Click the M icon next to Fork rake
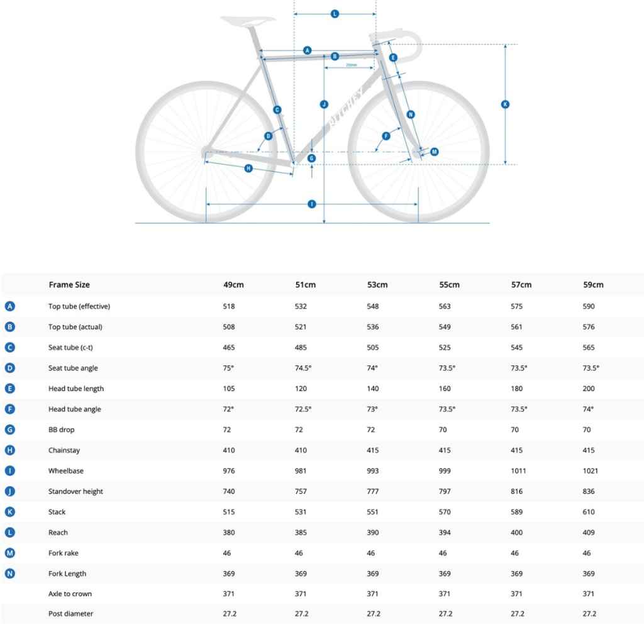The height and width of the screenshot is (644, 644). pos(10,553)
